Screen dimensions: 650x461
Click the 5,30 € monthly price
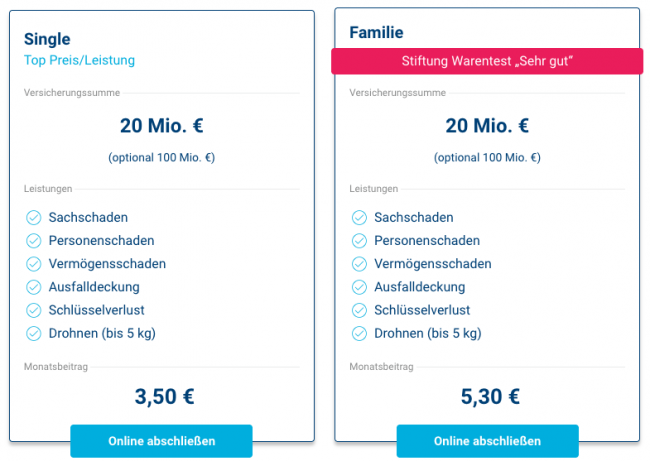490,396
